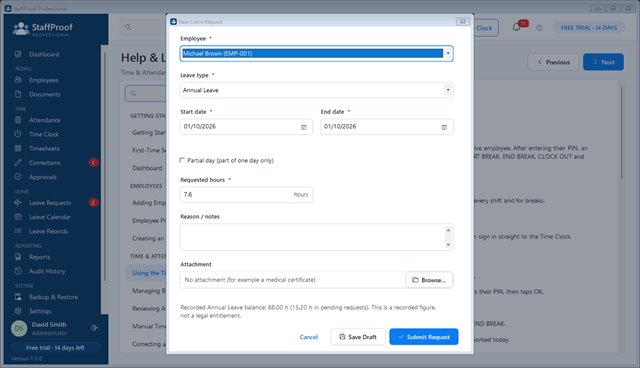Image resolution: width=640 pixels, height=368 pixels.
Task: Open Timesheets in the sidebar
Action: [44, 149]
